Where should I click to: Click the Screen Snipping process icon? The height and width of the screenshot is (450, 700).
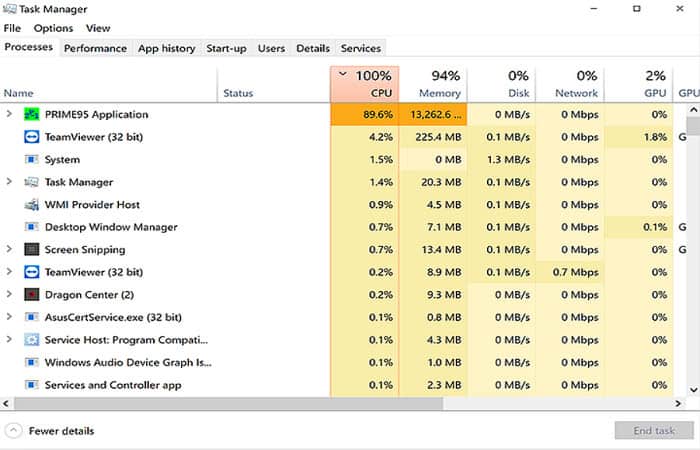click(31, 249)
